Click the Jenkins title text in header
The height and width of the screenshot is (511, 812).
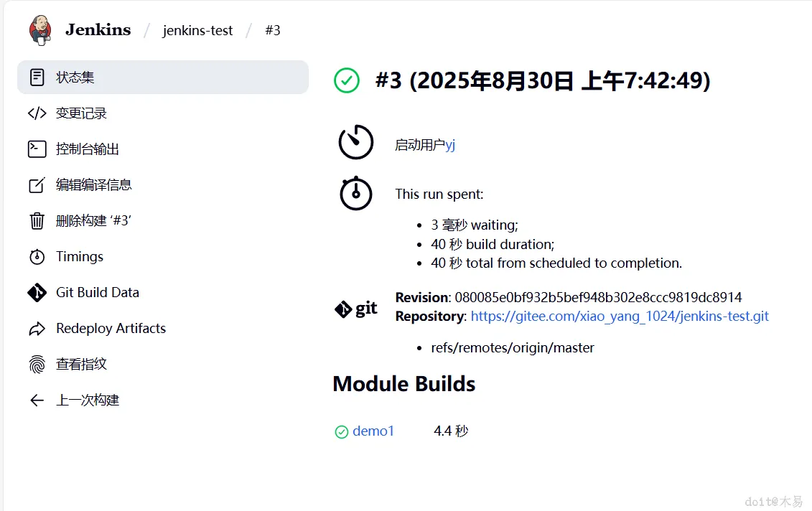98,30
